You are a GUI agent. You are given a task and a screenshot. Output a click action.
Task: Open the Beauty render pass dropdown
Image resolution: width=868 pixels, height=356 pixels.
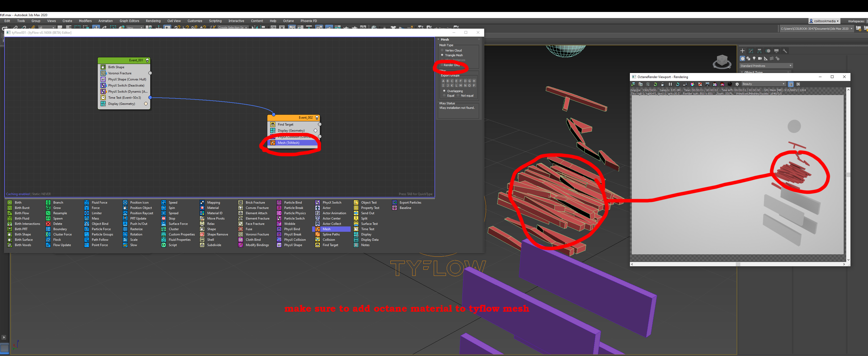click(x=763, y=84)
